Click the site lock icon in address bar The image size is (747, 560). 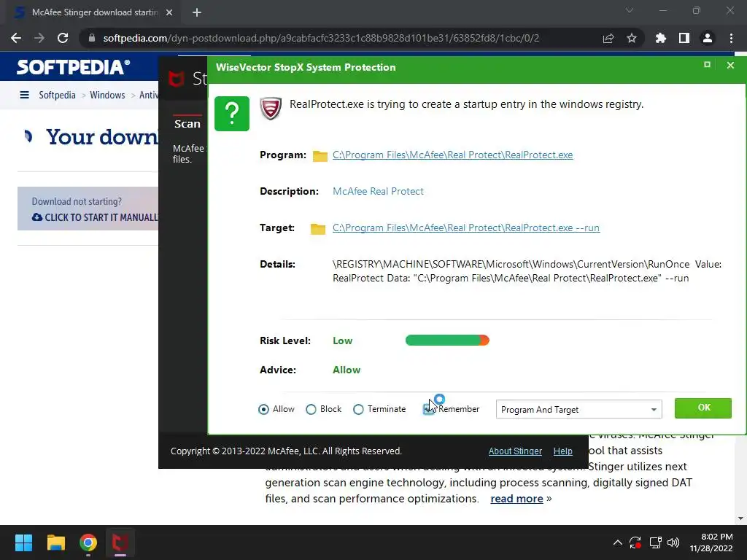click(x=92, y=38)
